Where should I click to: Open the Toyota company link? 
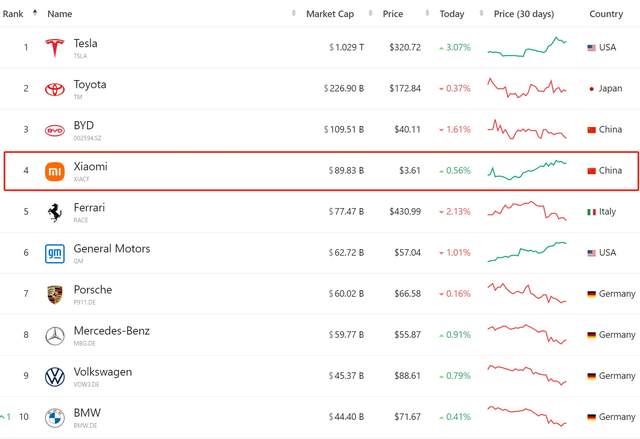tap(90, 84)
